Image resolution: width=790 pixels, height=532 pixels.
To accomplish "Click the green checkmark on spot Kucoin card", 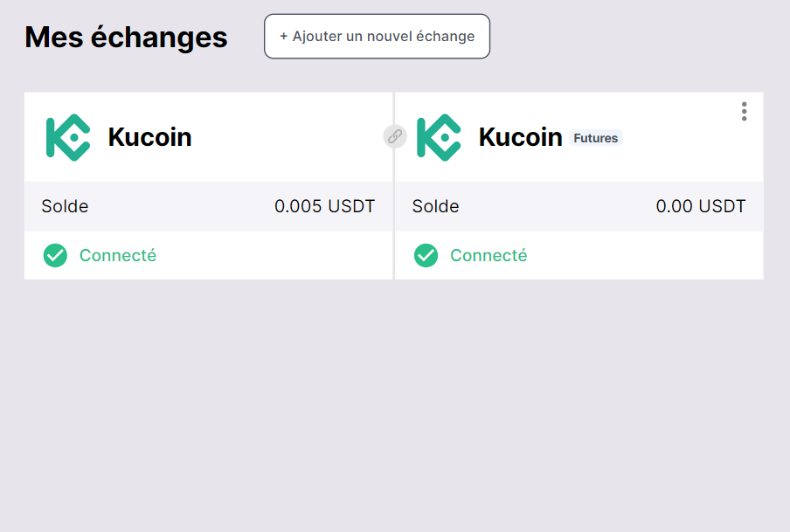I will click(55, 255).
